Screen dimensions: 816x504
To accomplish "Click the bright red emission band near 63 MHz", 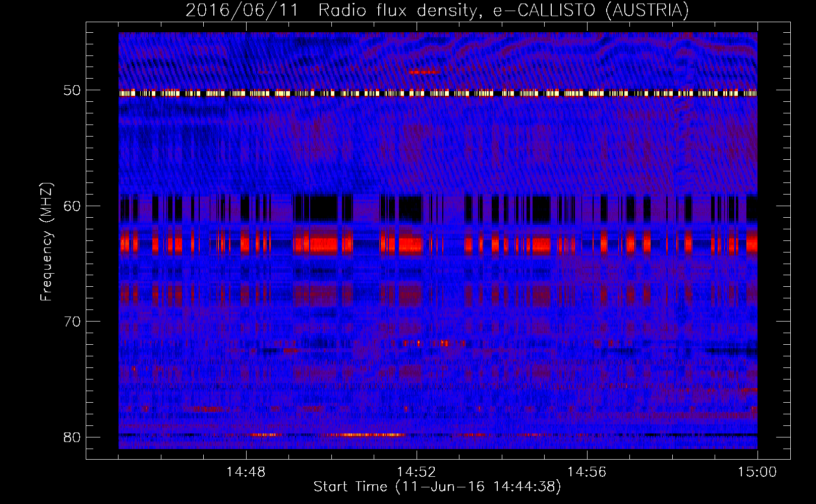I will pos(438,245).
